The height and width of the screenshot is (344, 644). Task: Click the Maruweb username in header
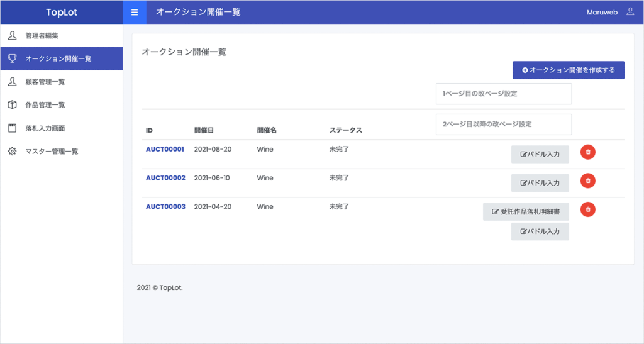tap(602, 13)
